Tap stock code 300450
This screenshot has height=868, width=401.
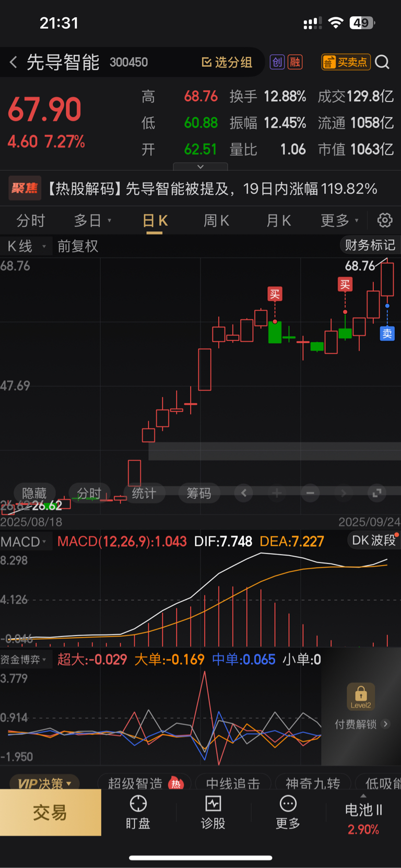click(x=128, y=62)
